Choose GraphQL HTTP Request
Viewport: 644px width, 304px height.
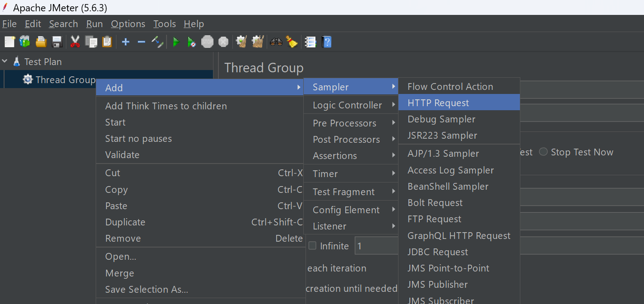[x=459, y=236]
